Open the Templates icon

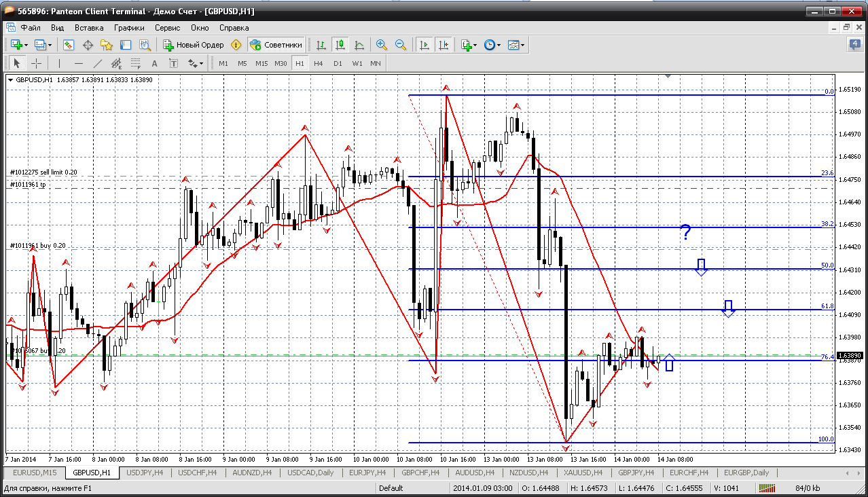[513, 45]
